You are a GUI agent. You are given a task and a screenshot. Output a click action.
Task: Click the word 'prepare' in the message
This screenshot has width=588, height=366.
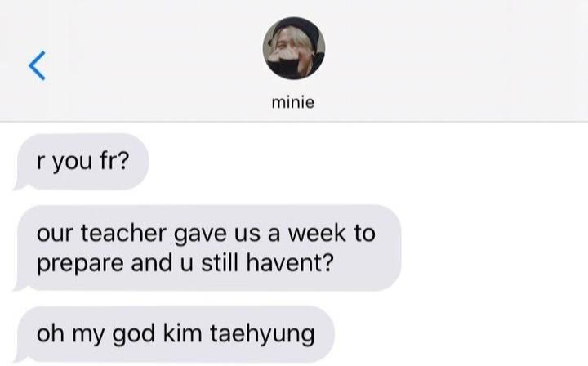click(x=80, y=265)
